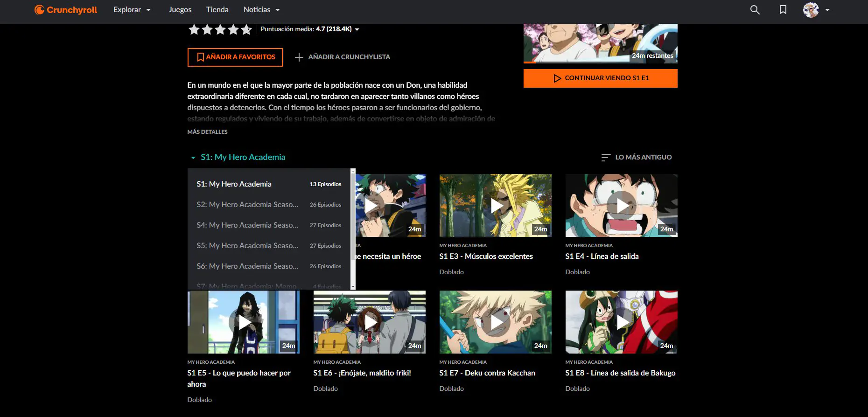Play the S1 E5 episode thumbnail
868x417 pixels.
click(x=244, y=322)
